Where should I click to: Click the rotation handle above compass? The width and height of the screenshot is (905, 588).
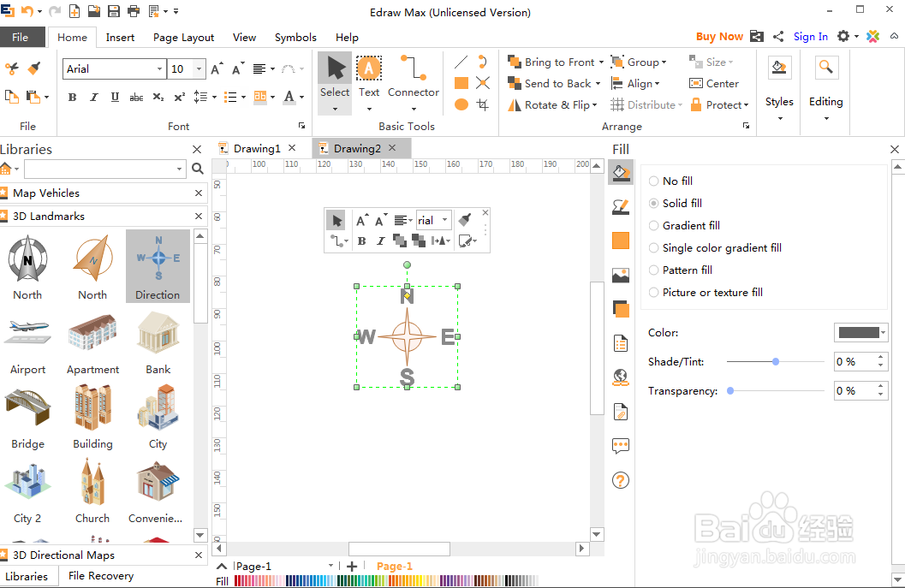tap(407, 264)
